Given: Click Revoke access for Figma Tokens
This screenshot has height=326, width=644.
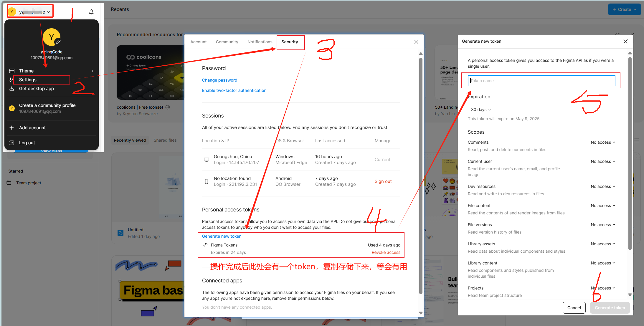Looking at the screenshot, I should click(x=386, y=252).
